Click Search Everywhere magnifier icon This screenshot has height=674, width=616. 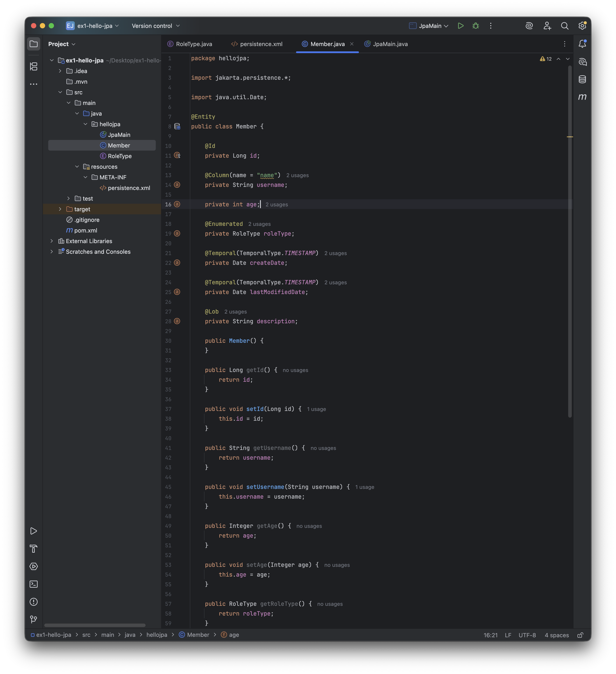(x=564, y=26)
